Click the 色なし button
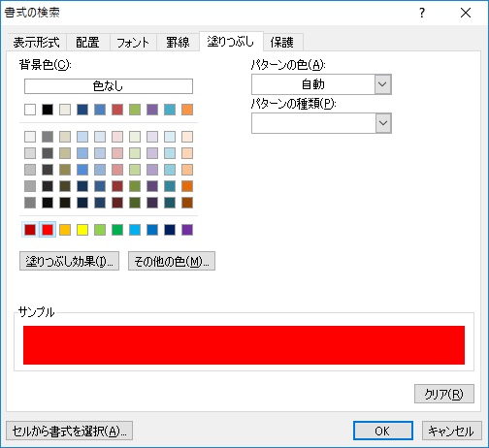Viewport: 489px width, 448px height. 109,86
